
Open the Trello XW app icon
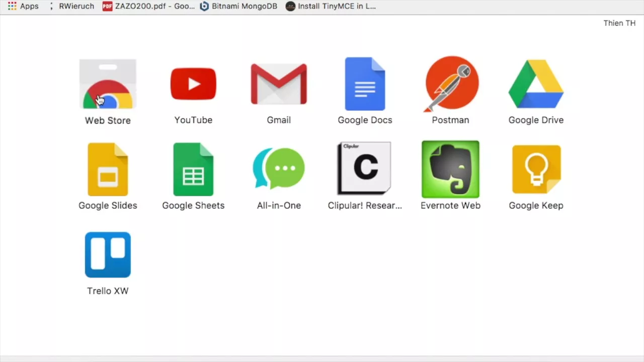click(x=108, y=255)
